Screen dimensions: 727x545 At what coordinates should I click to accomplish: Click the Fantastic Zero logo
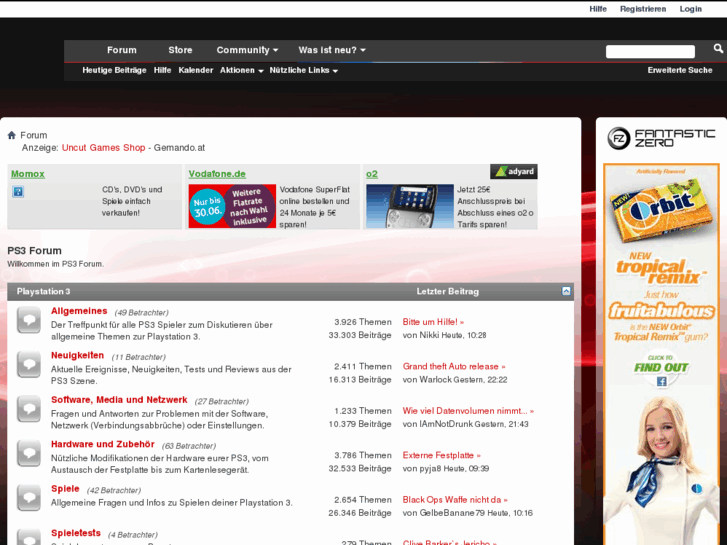pyautogui.click(x=661, y=138)
